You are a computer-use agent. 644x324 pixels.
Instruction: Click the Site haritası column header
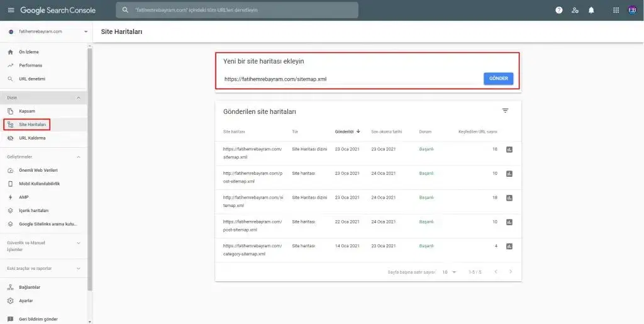pos(234,131)
